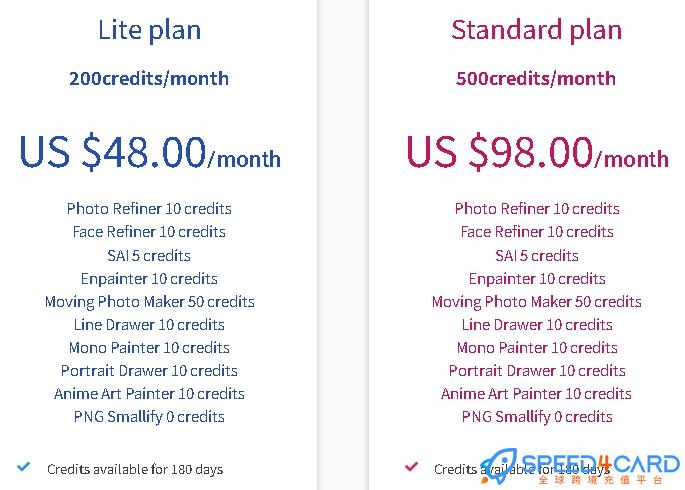Click Face Refiner 10 credits in Standard plan
Screen dimensions: 685x490
(537, 232)
